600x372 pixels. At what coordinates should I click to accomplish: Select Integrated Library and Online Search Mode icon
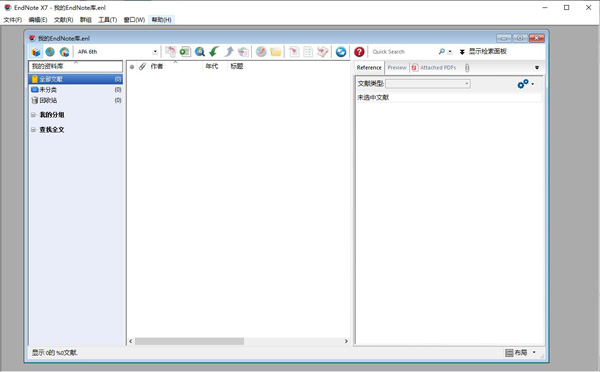[x=64, y=52]
